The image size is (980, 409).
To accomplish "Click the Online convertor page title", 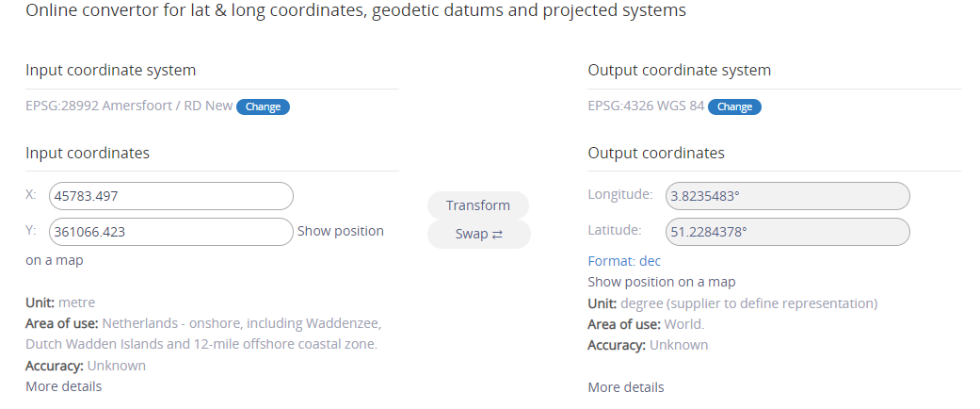I will pos(355,11).
